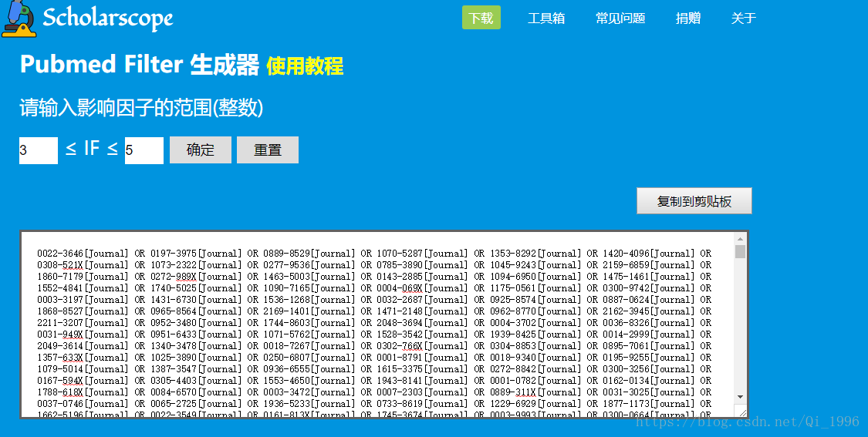Click the 确定 confirm button

pyautogui.click(x=201, y=150)
